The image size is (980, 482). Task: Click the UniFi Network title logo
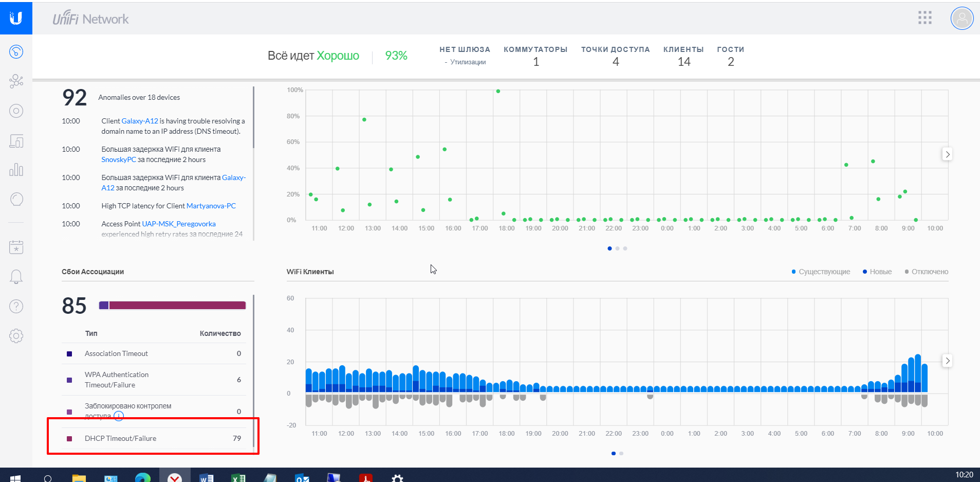(90, 19)
